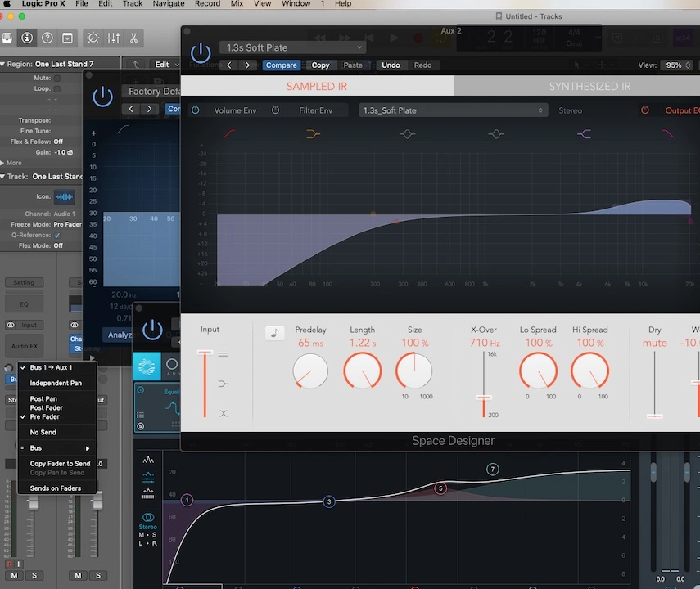This screenshot has width=700, height=589.
Task: Click the Smart Controls dial icon
Action: [x=93, y=38]
